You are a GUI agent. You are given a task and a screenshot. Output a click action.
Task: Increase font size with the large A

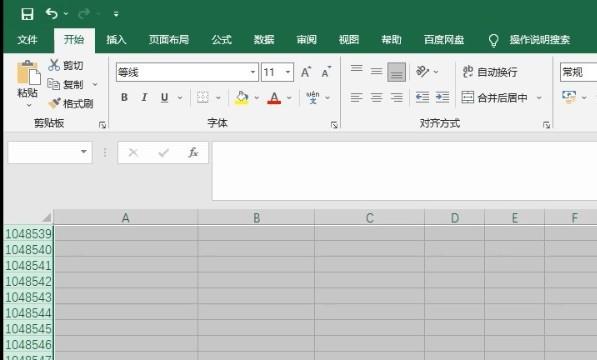point(306,72)
